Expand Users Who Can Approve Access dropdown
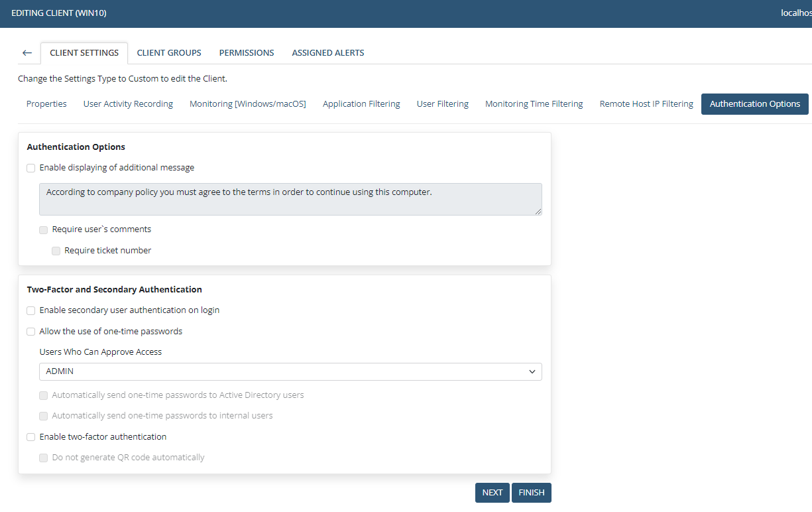The height and width of the screenshot is (512, 812). pos(290,372)
